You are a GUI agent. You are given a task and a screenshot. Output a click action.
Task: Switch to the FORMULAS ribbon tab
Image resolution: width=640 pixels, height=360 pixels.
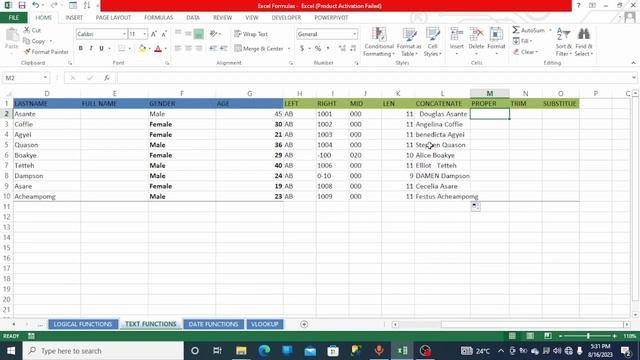coord(158,18)
